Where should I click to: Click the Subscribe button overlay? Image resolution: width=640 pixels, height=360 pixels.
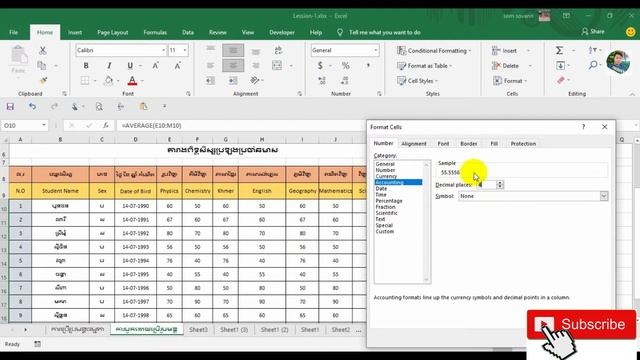coord(581,324)
